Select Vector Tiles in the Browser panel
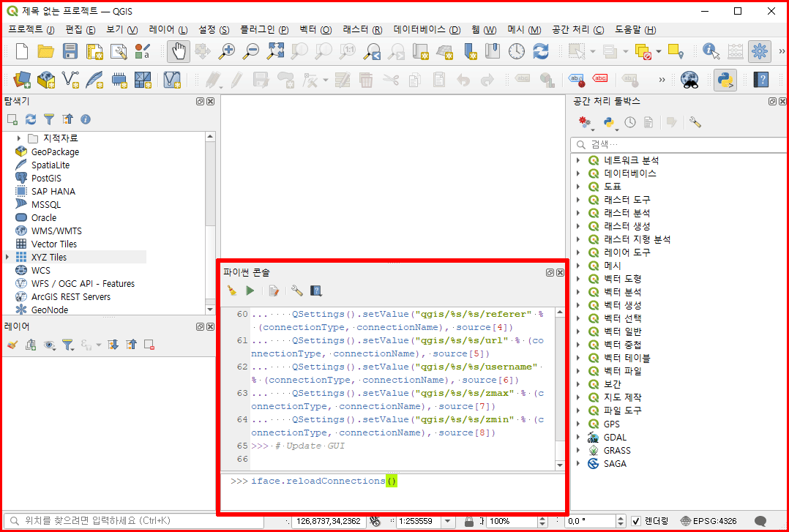Image resolution: width=789 pixels, height=532 pixels. (54, 244)
